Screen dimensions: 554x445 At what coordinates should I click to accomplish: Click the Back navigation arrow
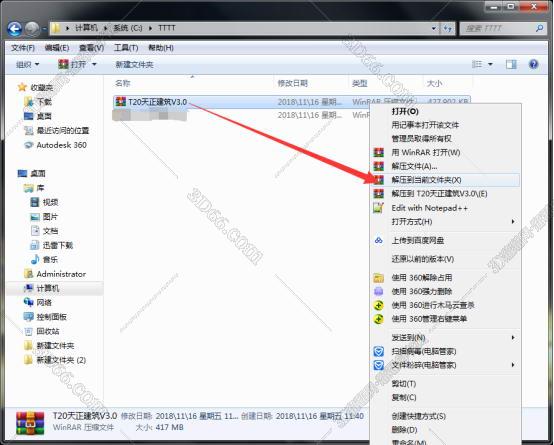[x=15, y=29]
